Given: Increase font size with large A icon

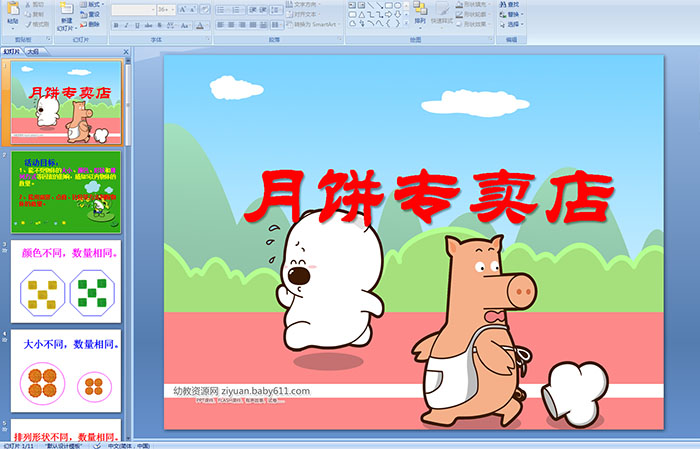Looking at the screenshot, I should pyautogui.click(x=183, y=10).
